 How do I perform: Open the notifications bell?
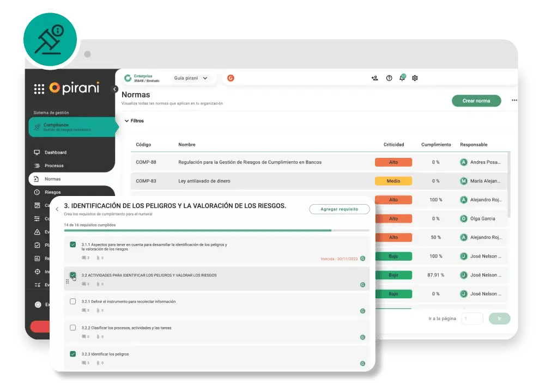pos(402,78)
